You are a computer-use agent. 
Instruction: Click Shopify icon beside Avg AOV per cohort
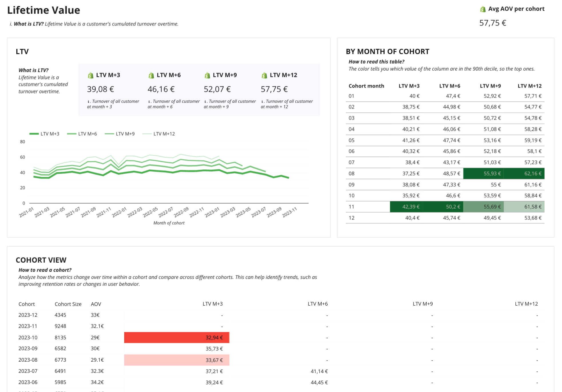tap(483, 9)
